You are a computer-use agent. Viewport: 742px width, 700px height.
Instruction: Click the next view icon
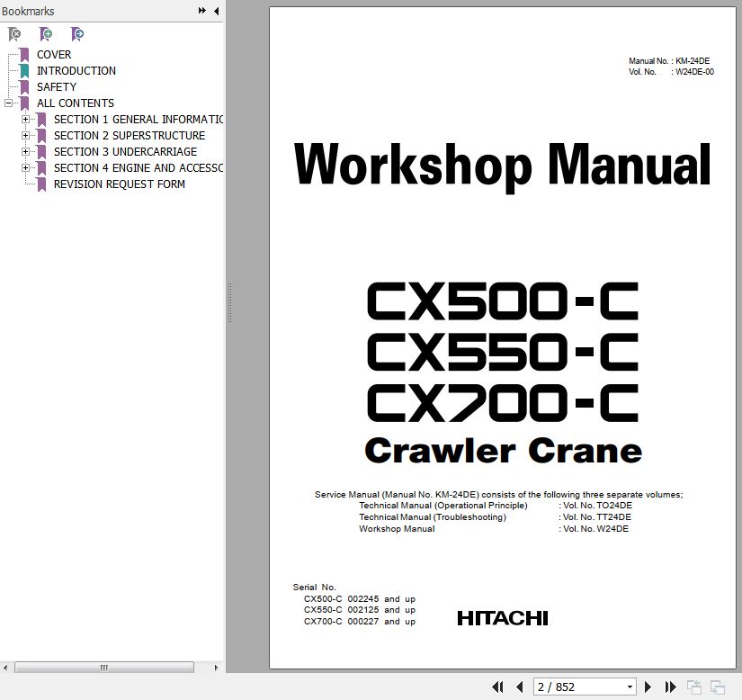pyautogui.click(x=718, y=687)
